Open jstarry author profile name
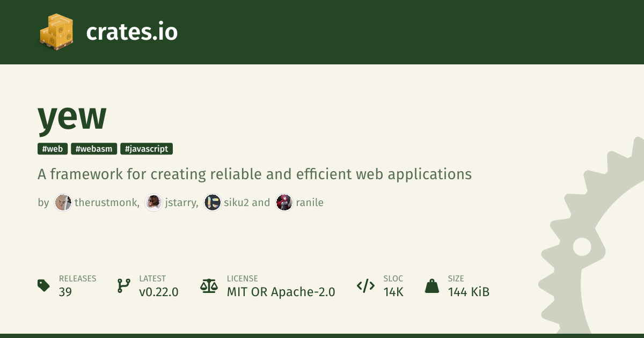Viewport: 644px width, 338px height. tap(181, 202)
